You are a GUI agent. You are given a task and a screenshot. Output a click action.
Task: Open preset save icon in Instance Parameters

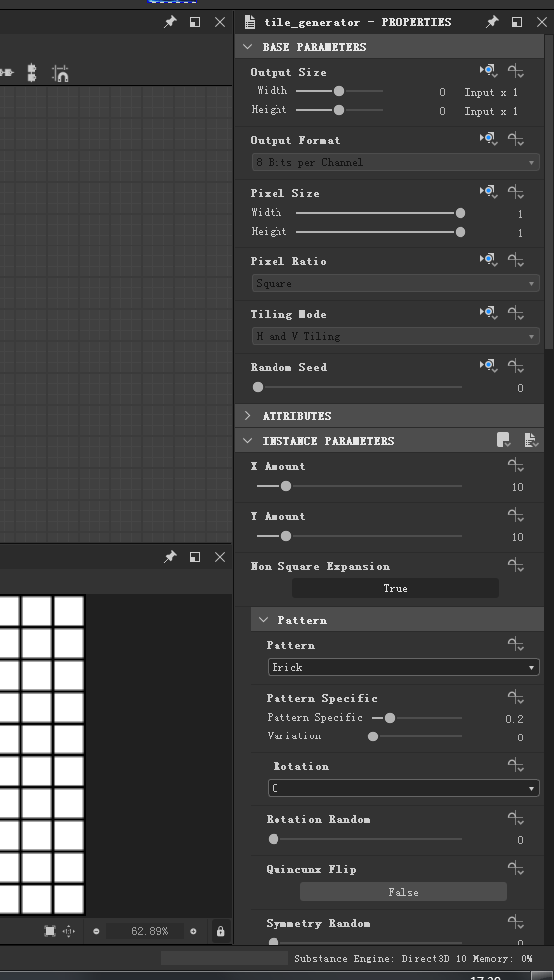click(504, 440)
